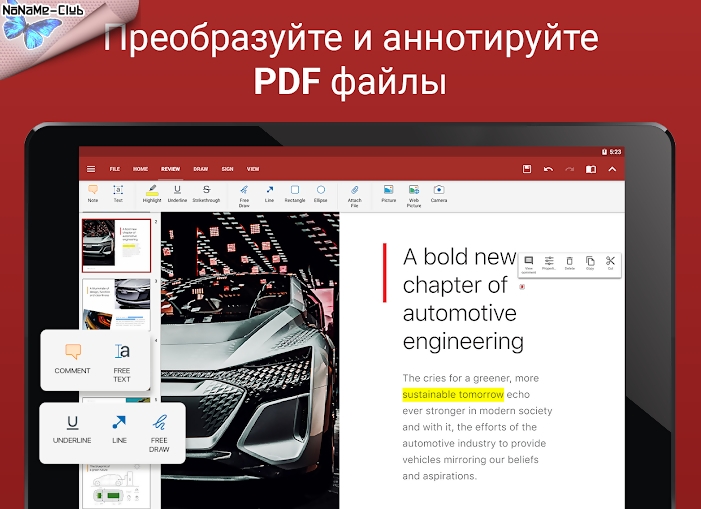
Task: Delete the selected annotation
Action: pyautogui.click(x=570, y=263)
